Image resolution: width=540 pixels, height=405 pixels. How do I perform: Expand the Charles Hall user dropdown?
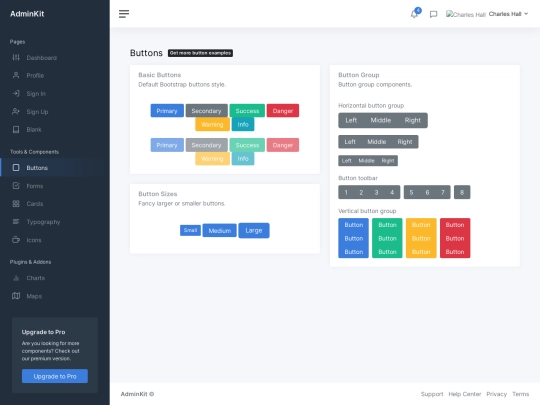click(x=508, y=14)
